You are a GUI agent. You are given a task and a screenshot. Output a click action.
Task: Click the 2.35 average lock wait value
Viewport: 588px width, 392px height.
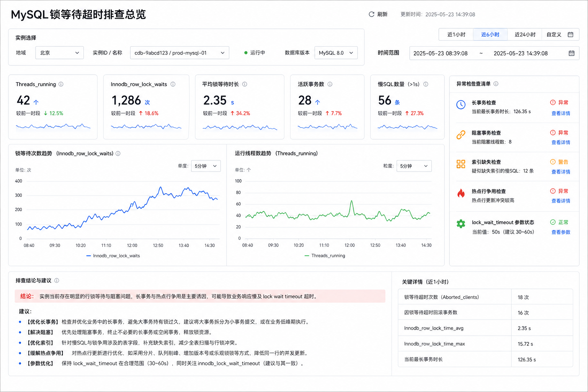pyautogui.click(x=215, y=100)
